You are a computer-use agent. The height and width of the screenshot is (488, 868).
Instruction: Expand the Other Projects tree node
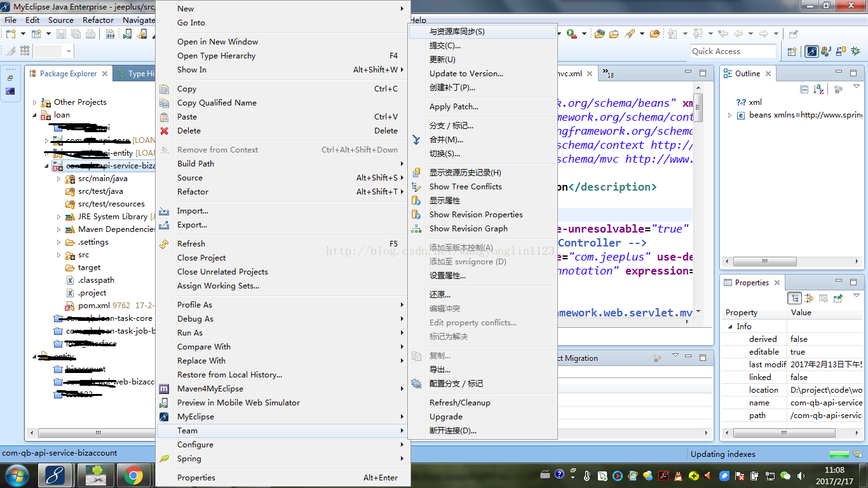click(x=35, y=102)
